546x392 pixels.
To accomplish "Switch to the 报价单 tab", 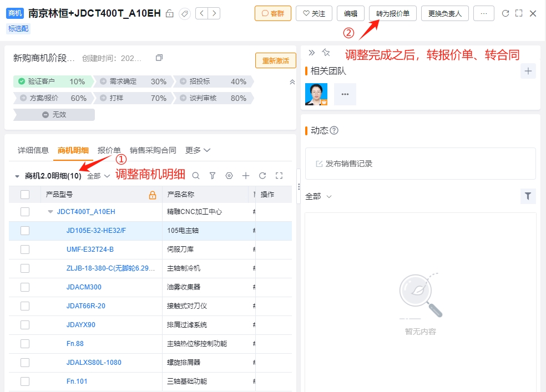I will click(x=109, y=150).
